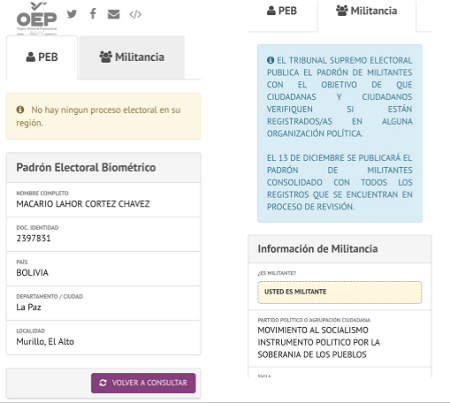Image resolution: width=450 pixels, height=403 pixels.
Task: Open the Facebook share icon
Action: pyautogui.click(x=93, y=14)
